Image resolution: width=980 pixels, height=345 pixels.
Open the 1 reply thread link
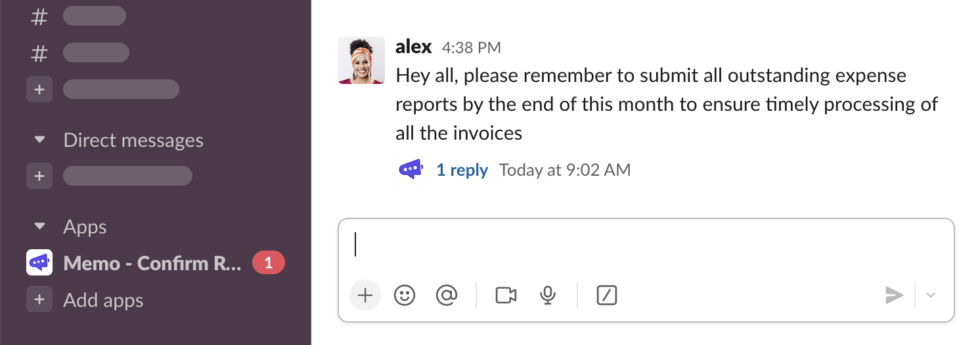[x=462, y=170]
